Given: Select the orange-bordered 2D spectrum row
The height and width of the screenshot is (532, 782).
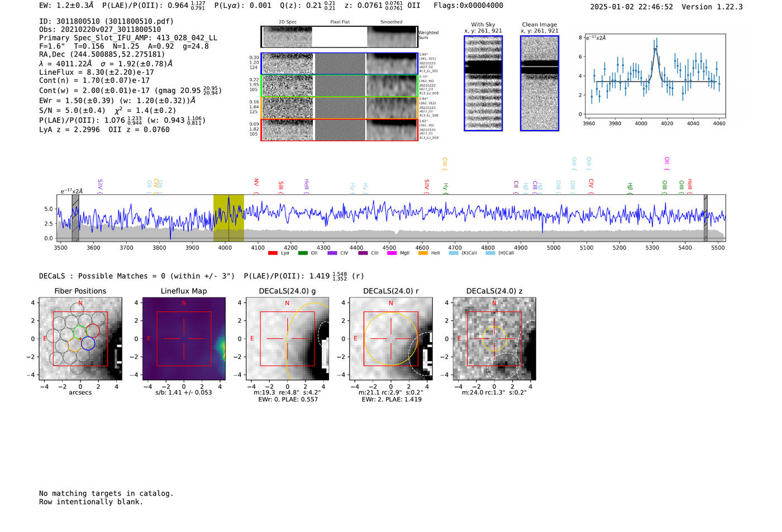Looking at the screenshot, I should point(339,108).
